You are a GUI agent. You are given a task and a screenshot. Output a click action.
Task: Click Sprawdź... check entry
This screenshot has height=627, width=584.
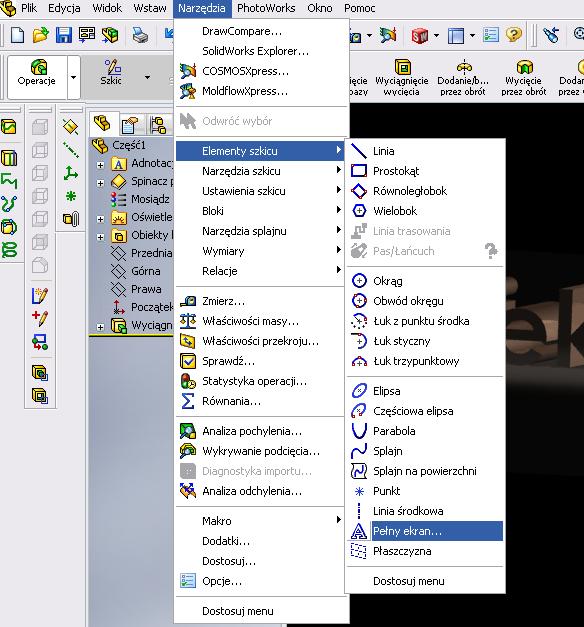[x=260, y=361]
